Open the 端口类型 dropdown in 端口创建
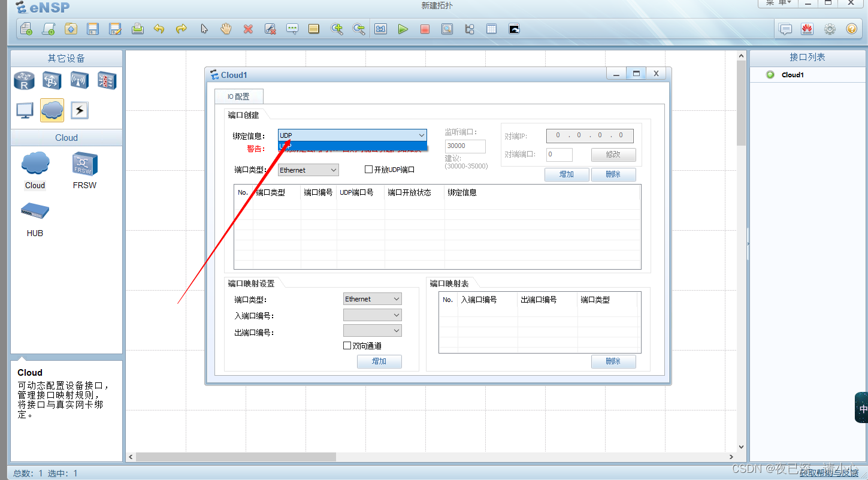This screenshot has height=480, width=868. (309, 170)
